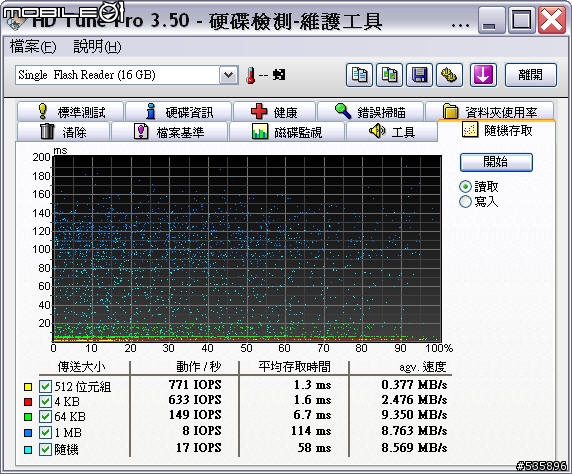The width and height of the screenshot is (572, 474).
Task: Uncheck the 64 KB checkbox
Action: pyautogui.click(x=45, y=416)
